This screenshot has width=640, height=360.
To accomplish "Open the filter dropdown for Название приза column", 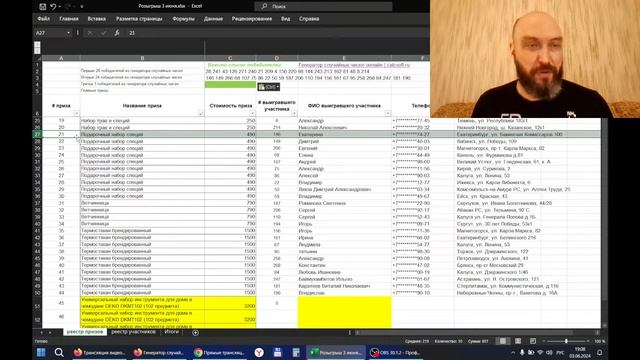I will click(200, 113).
